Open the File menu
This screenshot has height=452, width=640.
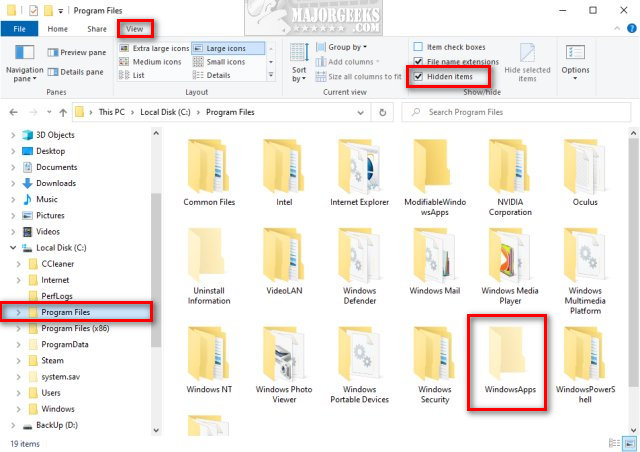pyautogui.click(x=20, y=29)
